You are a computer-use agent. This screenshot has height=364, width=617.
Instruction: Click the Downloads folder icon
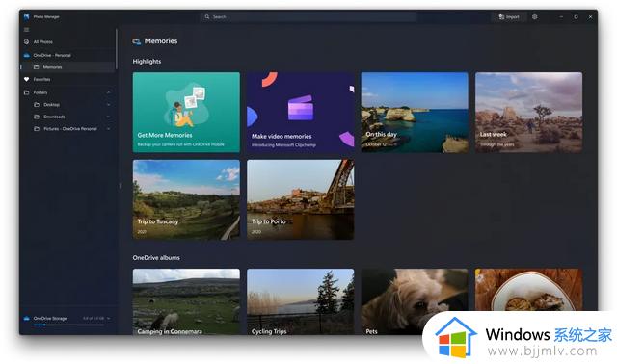37,117
